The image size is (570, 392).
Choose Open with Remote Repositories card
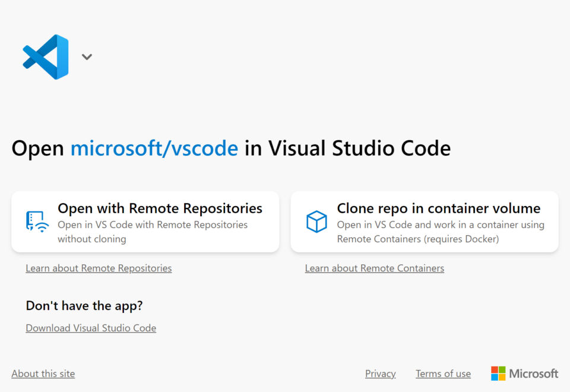pos(145,222)
